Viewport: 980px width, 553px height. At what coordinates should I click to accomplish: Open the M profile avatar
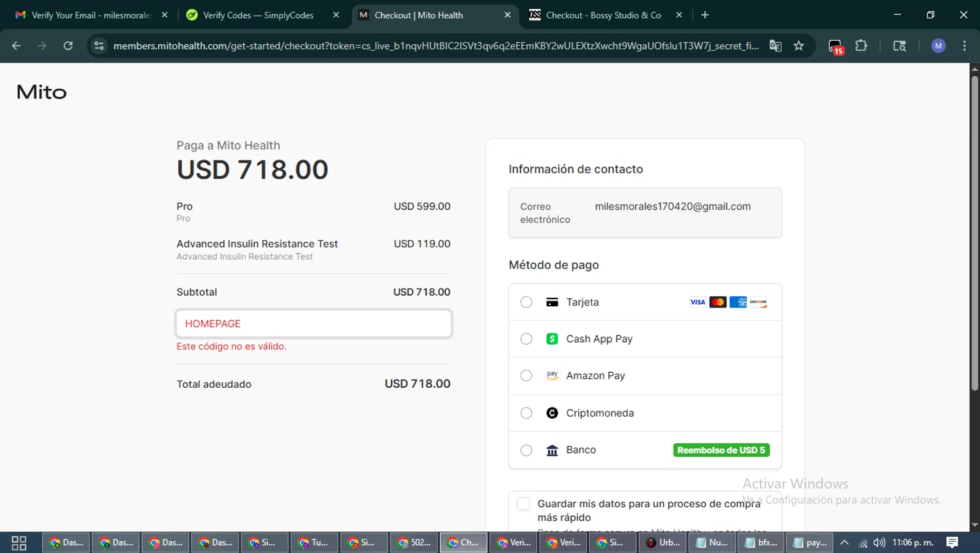[938, 46]
